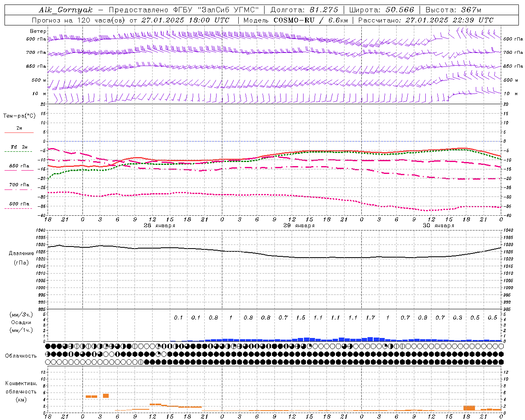The width and height of the screenshot is (525, 420).
Task: Select the 850 гПа temperature legend entry
Action: (x=19, y=166)
